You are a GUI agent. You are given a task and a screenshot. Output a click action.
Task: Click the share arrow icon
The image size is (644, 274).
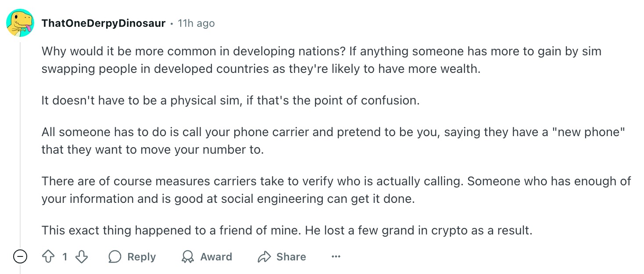click(264, 257)
